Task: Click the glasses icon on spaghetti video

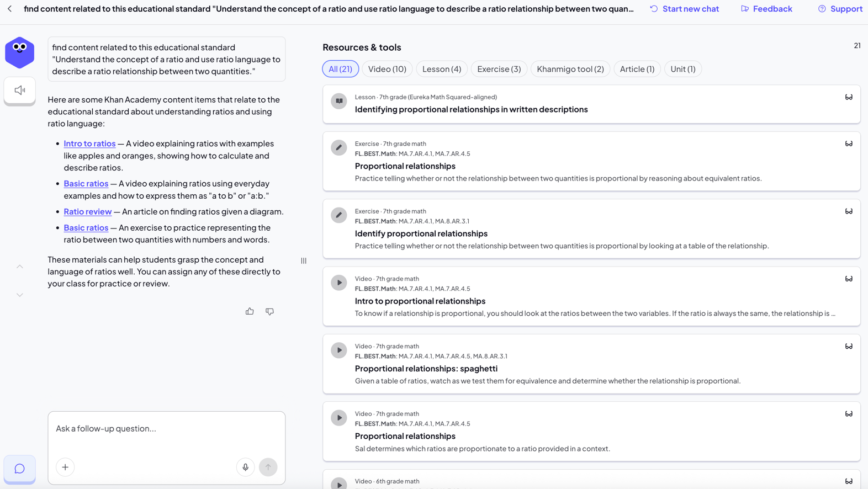Action: [849, 346]
